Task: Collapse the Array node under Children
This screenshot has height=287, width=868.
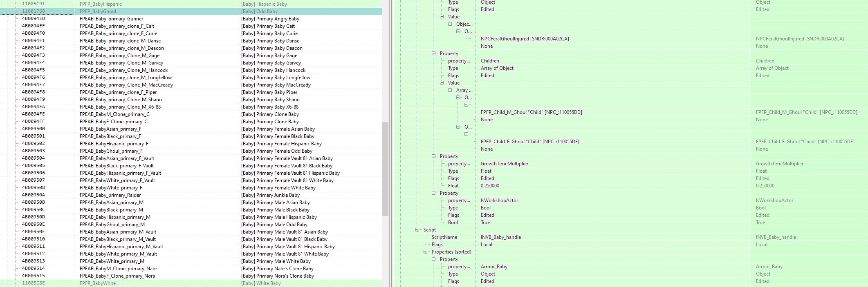Action: pos(450,90)
